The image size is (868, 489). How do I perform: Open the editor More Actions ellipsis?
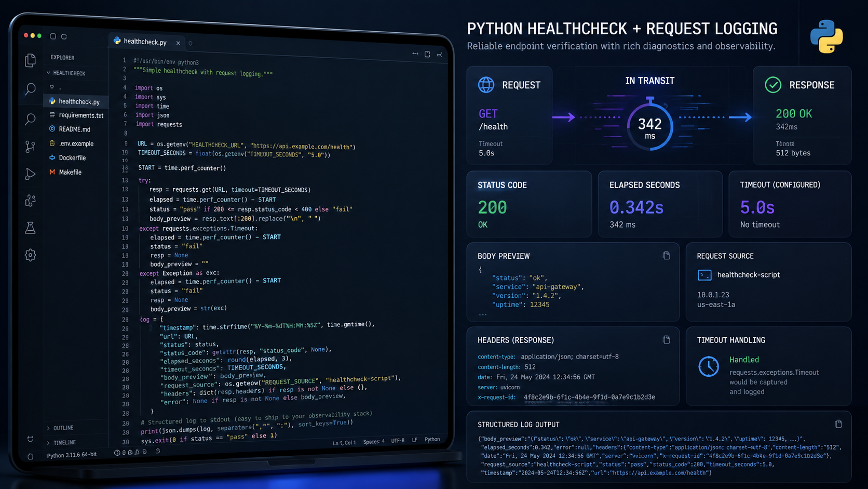click(x=415, y=54)
